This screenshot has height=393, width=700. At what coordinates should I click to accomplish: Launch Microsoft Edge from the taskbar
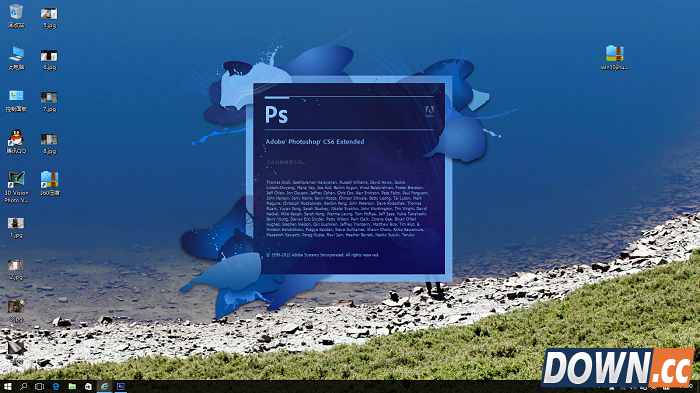(56, 387)
